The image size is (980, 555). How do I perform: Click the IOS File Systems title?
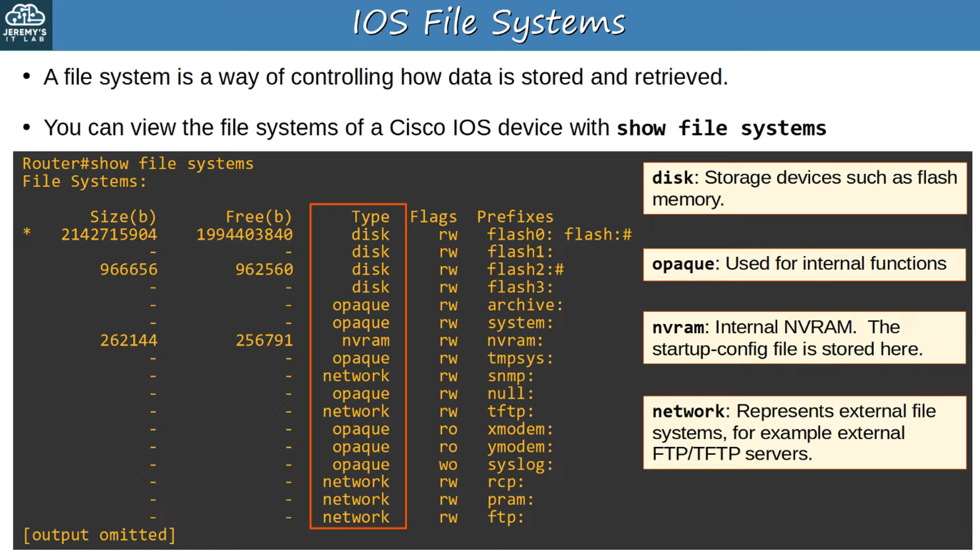coord(489,23)
